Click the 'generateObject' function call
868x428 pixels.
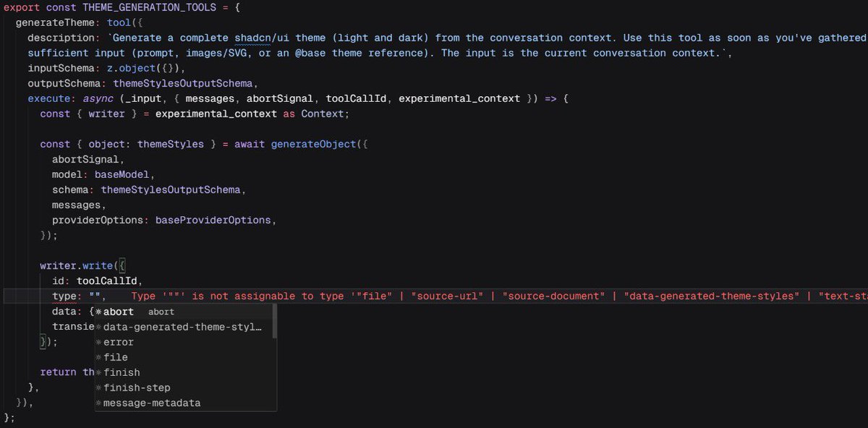[x=313, y=144]
